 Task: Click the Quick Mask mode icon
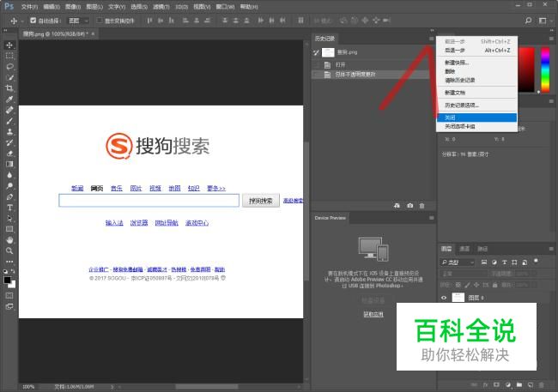point(9,296)
